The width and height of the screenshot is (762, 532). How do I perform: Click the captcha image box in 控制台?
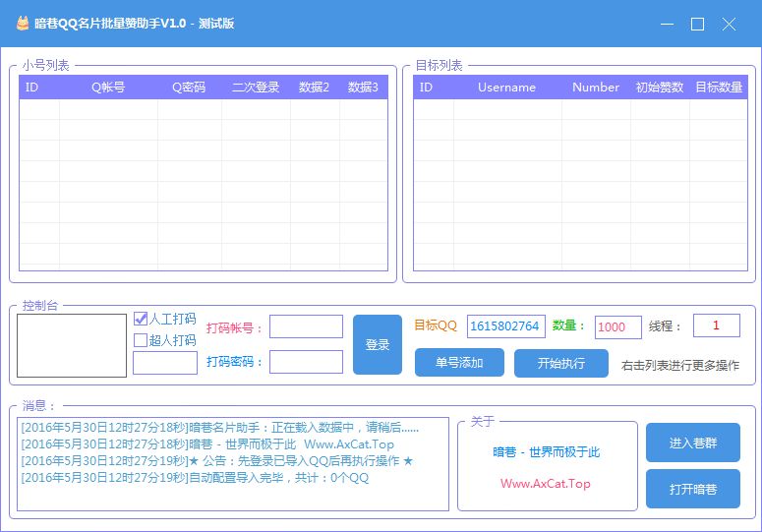tap(72, 345)
